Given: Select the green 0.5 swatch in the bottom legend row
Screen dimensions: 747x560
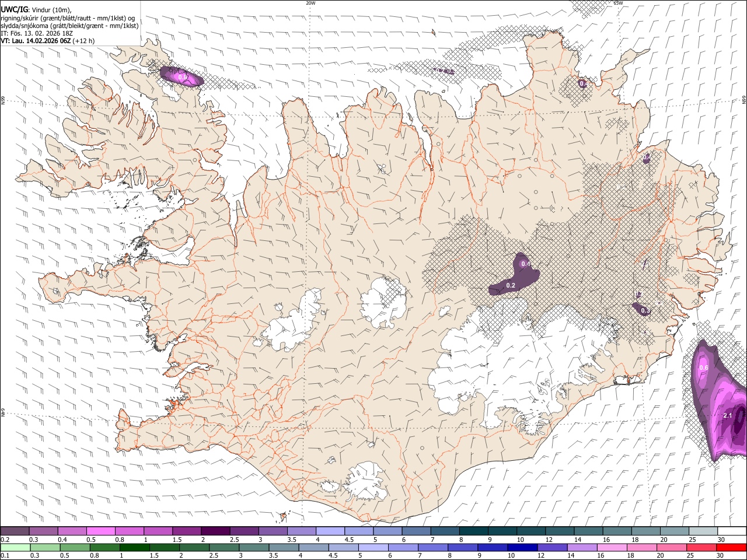Looking at the screenshot, I should click(x=75, y=547).
